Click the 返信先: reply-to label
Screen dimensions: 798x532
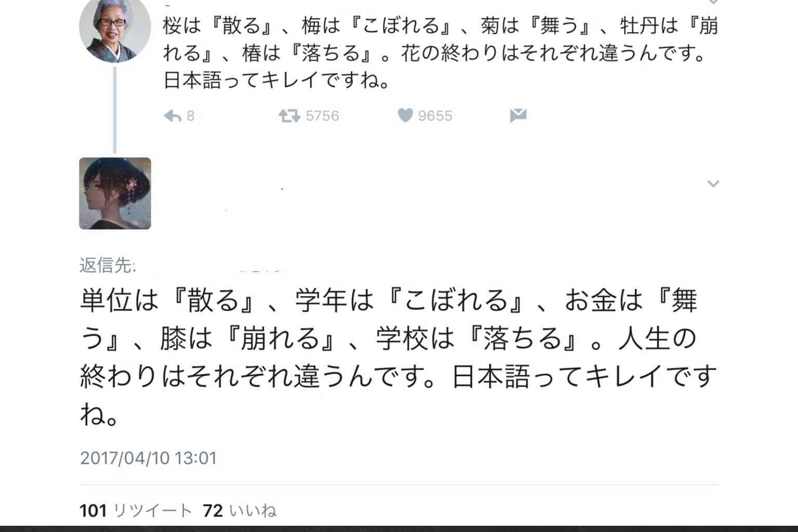point(108,265)
